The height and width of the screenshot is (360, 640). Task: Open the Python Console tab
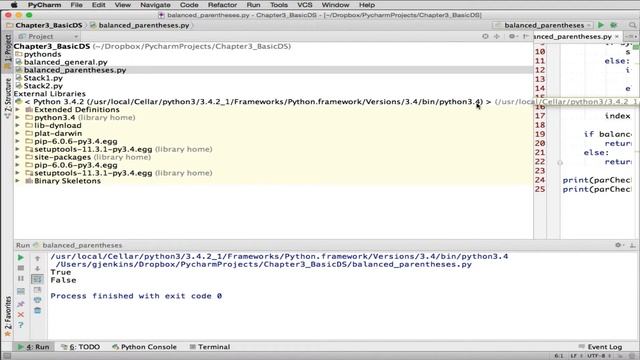tap(144, 347)
